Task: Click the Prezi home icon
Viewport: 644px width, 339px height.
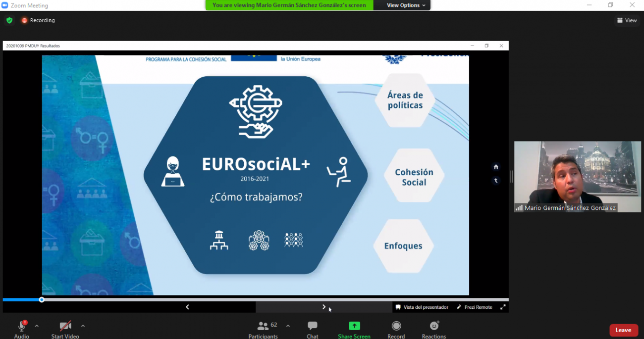Action: (496, 167)
